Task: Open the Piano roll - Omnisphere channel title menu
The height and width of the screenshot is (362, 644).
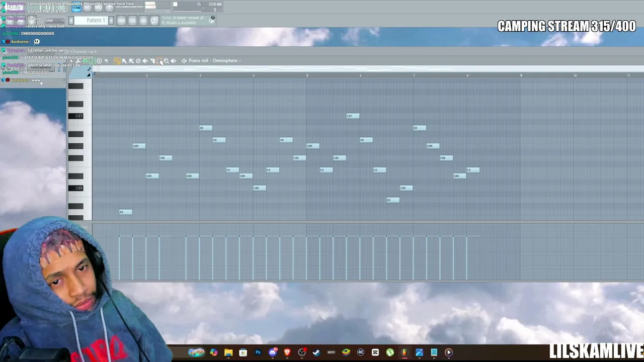Action: pos(213,61)
